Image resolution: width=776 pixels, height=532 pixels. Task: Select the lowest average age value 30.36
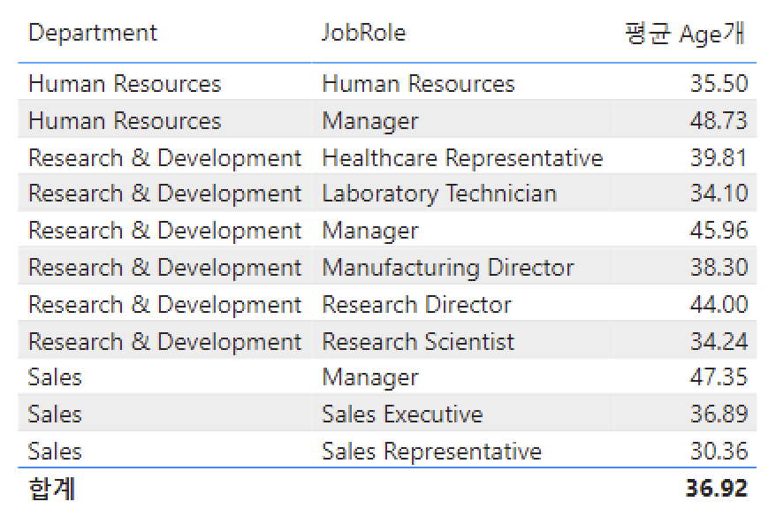point(718,452)
